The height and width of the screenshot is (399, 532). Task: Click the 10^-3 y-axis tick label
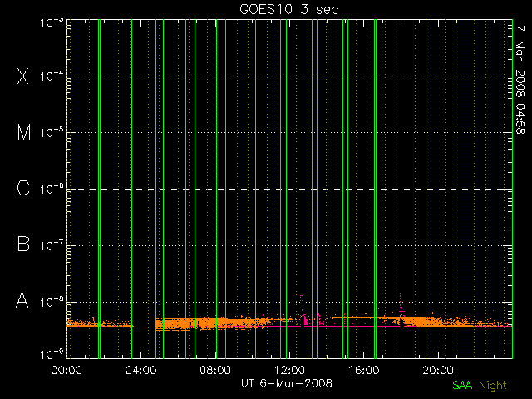(52, 22)
